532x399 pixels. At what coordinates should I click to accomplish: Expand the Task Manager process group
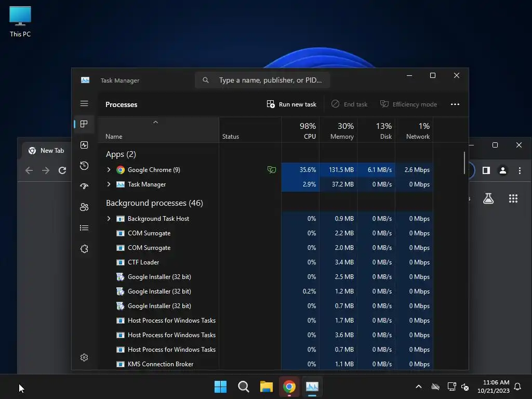coord(109,184)
